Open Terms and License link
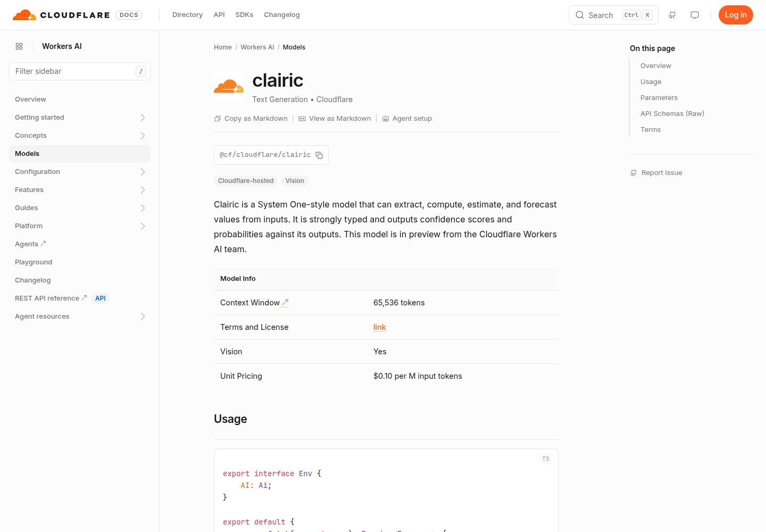Image resolution: width=766 pixels, height=532 pixels. pos(380,327)
